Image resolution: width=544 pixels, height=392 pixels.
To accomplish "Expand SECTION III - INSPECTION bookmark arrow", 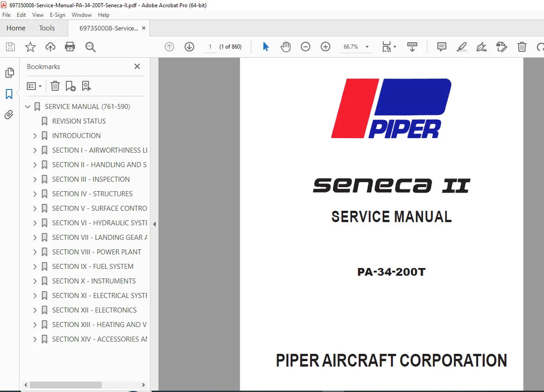I will pyautogui.click(x=35, y=180).
